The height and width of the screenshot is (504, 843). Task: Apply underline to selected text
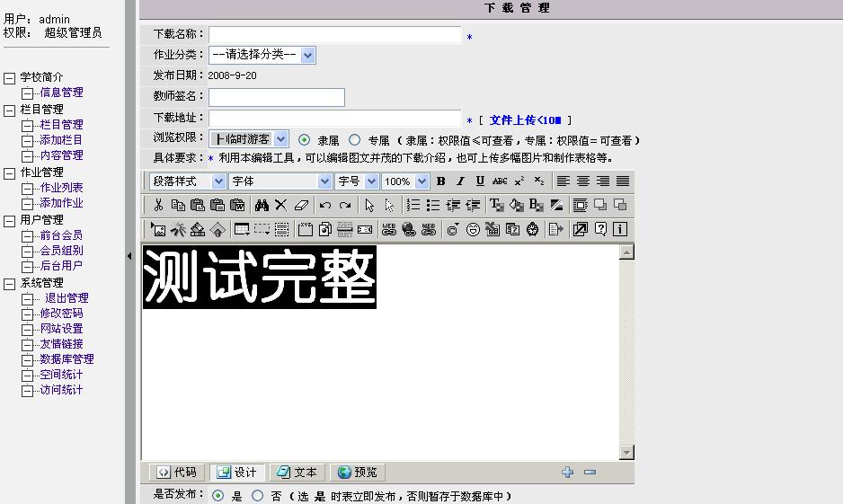(480, 181)
